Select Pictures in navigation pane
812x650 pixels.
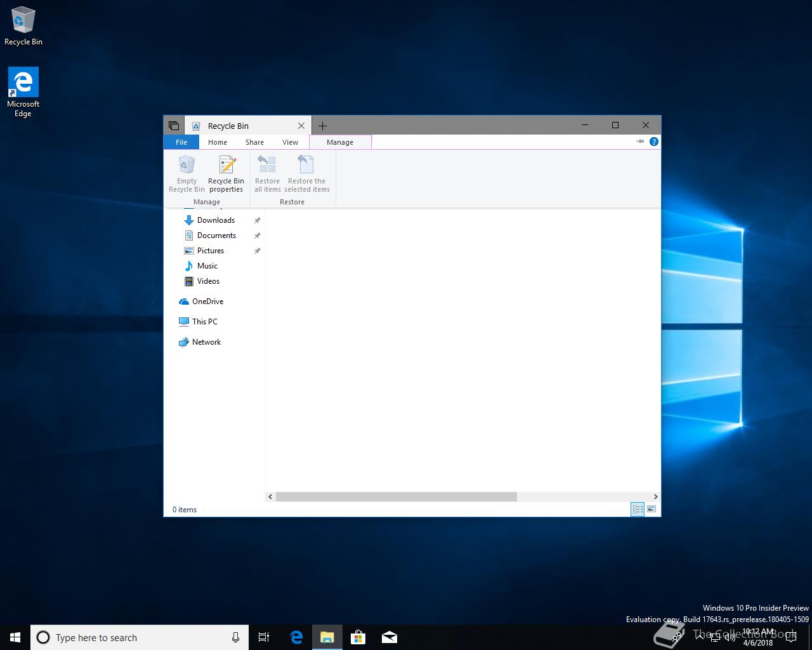211,251
